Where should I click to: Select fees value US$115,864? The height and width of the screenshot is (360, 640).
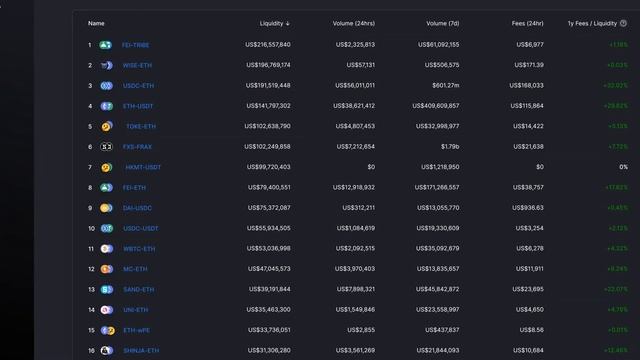[x=527, y=106]
